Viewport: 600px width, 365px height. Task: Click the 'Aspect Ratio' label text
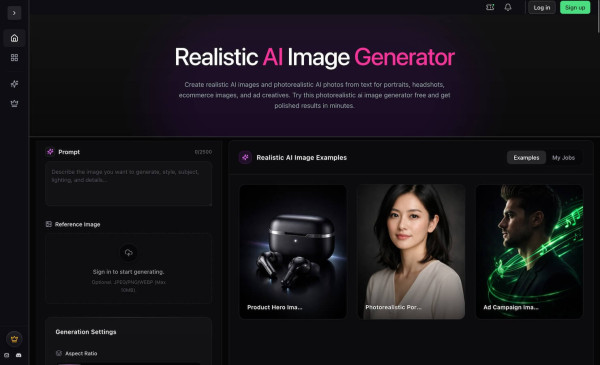click(81, 354)
